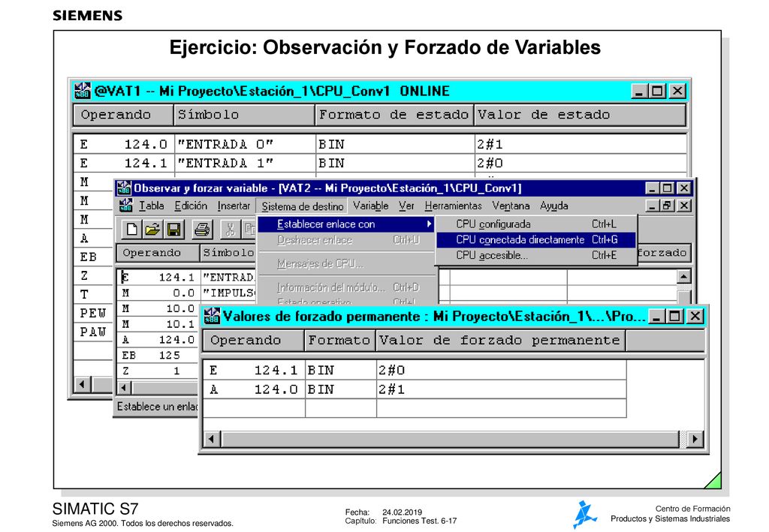Open the Tabla menu
This screenshot has height=532, width=769.
[x=151, y=206]
